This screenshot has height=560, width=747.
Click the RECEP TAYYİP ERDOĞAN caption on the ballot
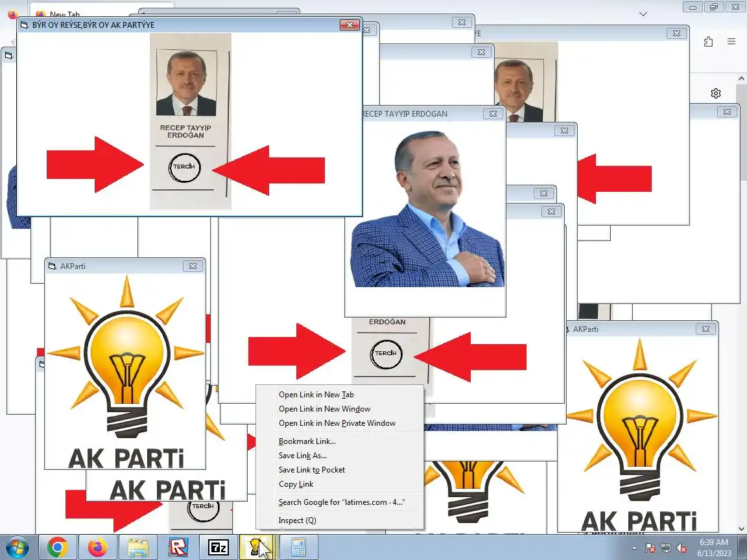point(185,132)
